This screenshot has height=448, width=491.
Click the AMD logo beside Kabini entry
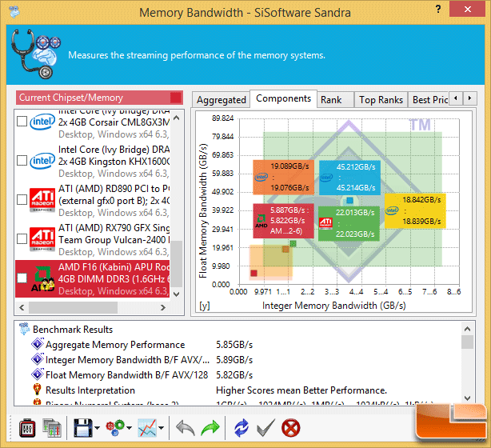pos(42,278)
